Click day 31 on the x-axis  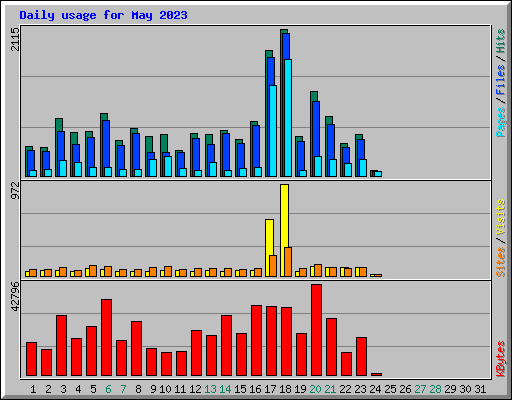(x=480, y=389)
